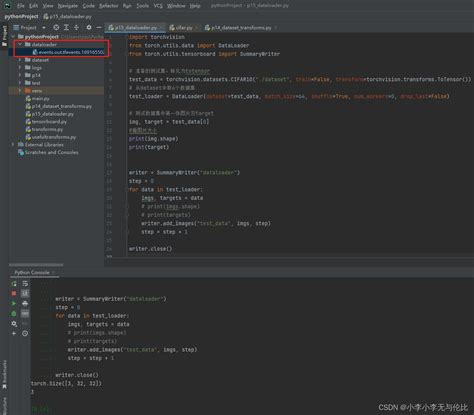Open the Code menu
Viewport: 474px width, 415px height.
pos(88,6)
